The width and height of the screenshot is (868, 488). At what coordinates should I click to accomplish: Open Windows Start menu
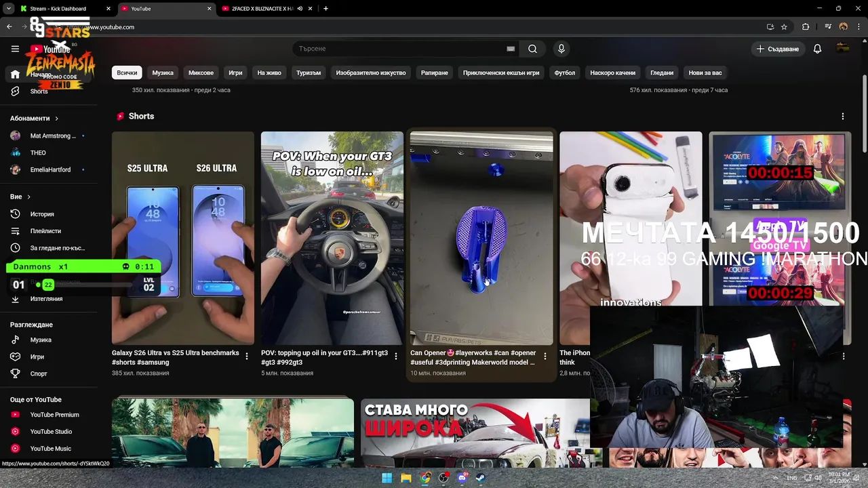tap(387, 478)
